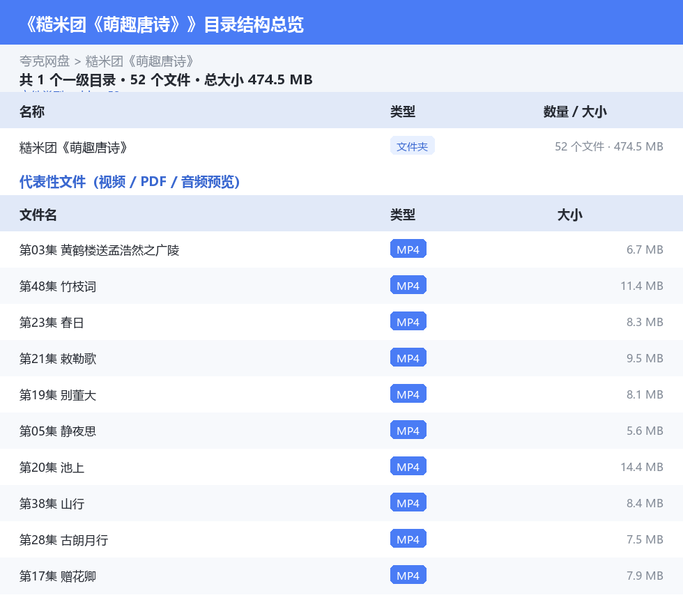The width and height of the screenshot is (683, 616).
Task: Select the 14.4 MB size cell
Action: pos(642,467)
